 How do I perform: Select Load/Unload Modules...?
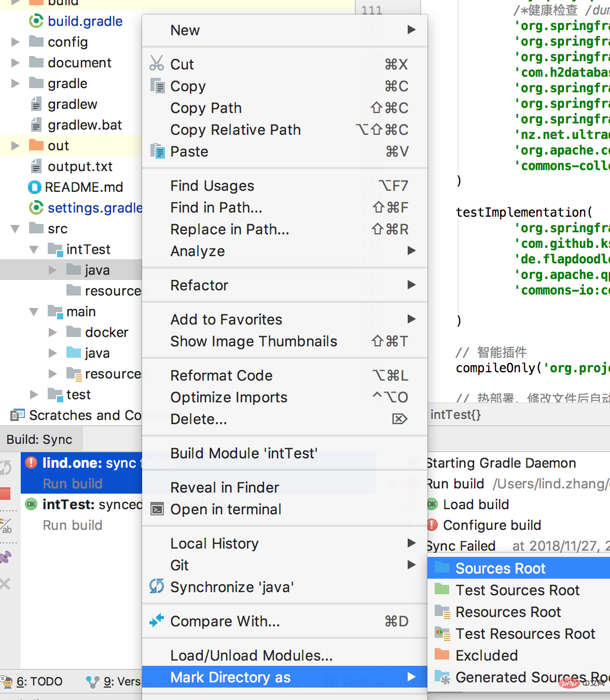[x=285, y=655]
